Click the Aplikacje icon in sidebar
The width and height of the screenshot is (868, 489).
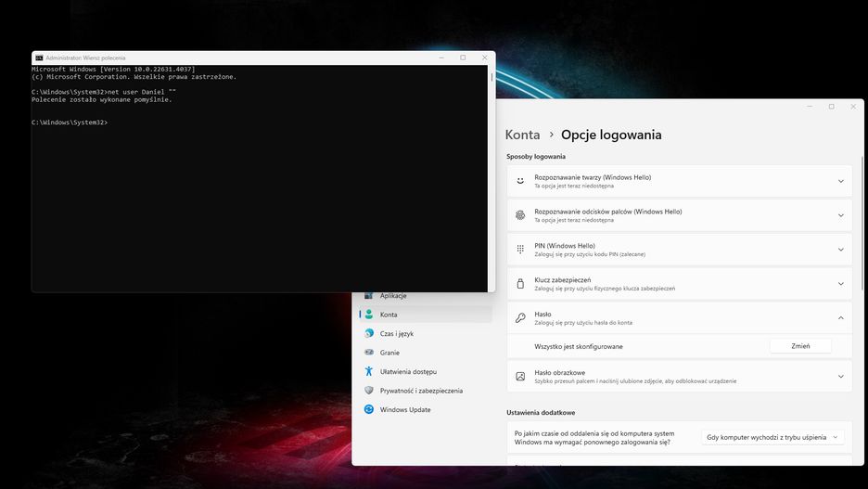[369, 296]
